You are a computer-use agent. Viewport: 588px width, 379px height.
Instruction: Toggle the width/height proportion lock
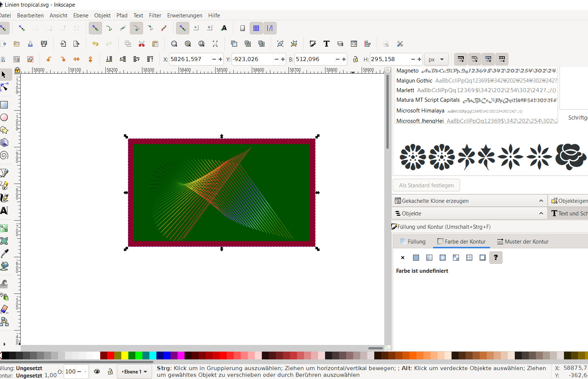(355, 59)
